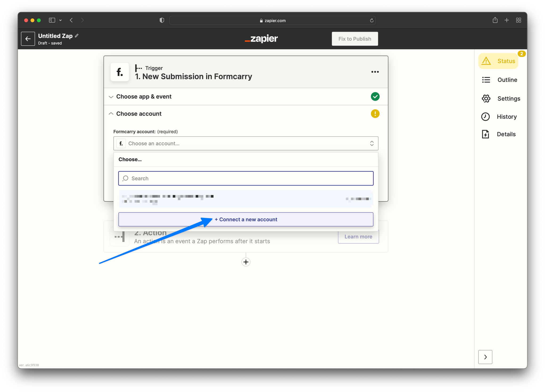Open the Settings panel tab
545x392 pixels.
(x=501, y=99)
